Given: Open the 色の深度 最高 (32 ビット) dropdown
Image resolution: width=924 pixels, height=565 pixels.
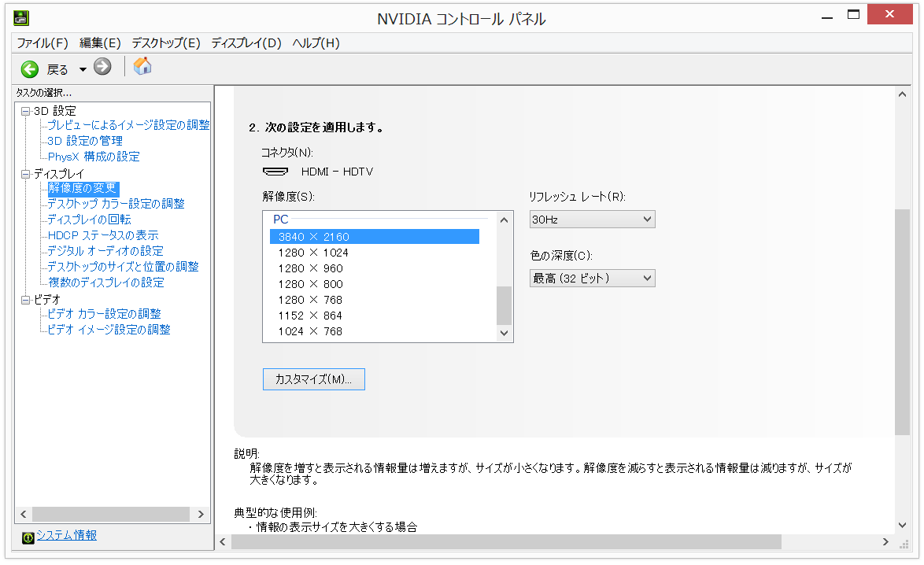Looking at the screenshot, I should [592, 278].
